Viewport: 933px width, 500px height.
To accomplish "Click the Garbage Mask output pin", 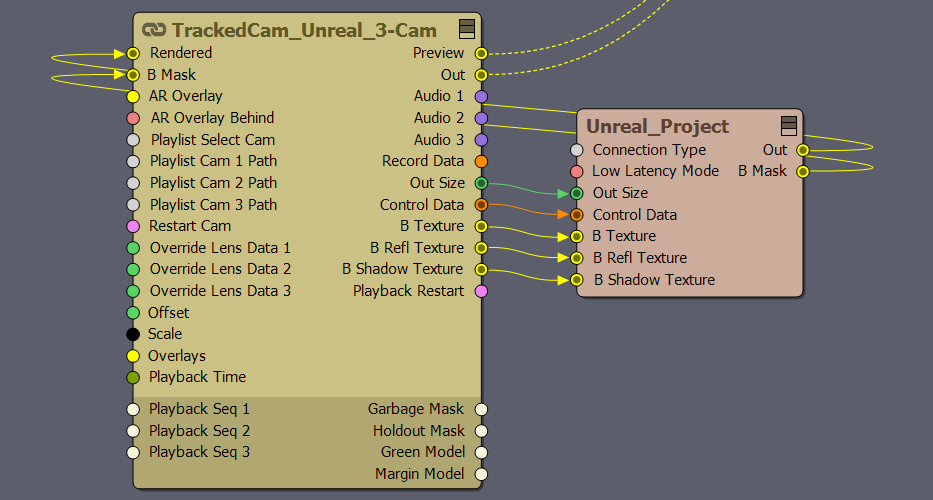I will [x=481, y=409].
